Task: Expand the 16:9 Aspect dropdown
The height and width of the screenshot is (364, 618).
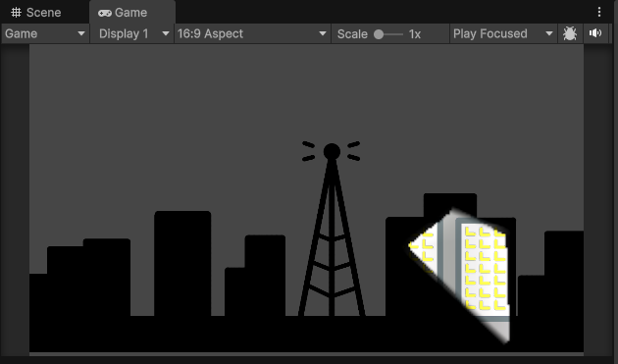Action: point(252,34)
